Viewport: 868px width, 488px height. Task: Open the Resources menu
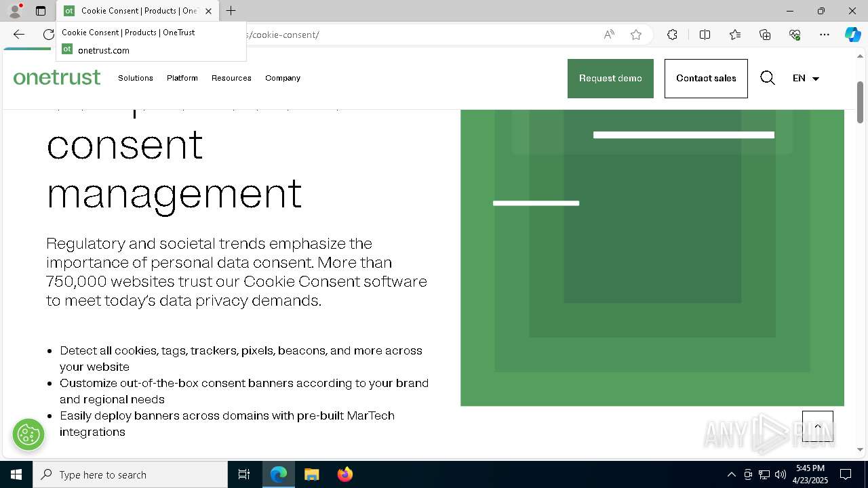point(231,78)
